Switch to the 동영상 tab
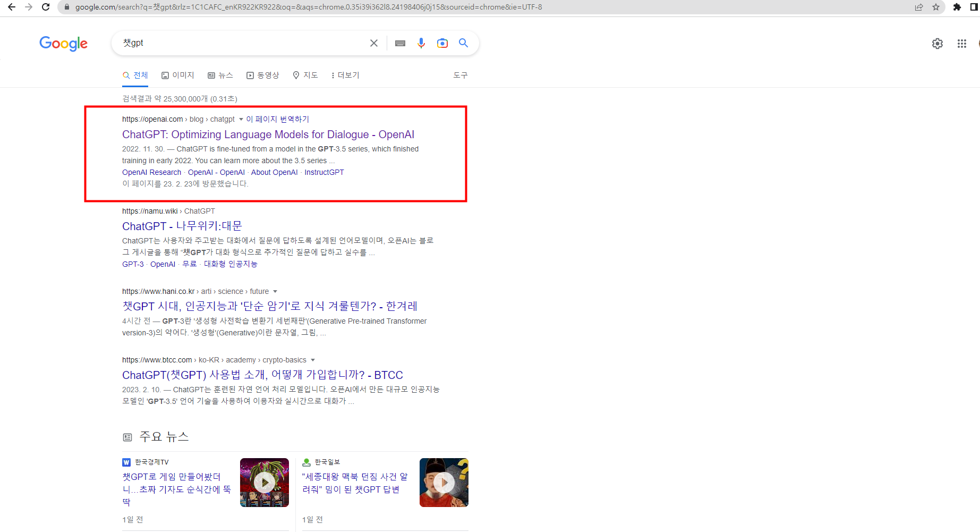 [263, 75]
